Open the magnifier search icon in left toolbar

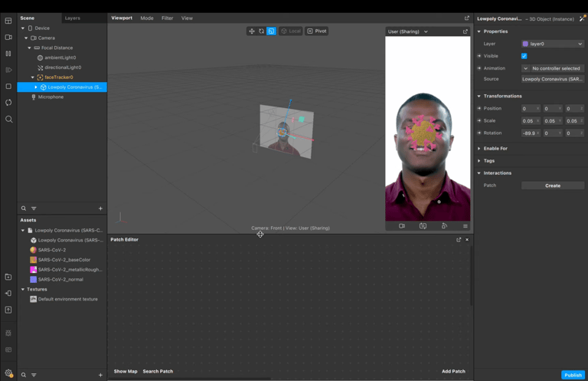click(8, 120)
